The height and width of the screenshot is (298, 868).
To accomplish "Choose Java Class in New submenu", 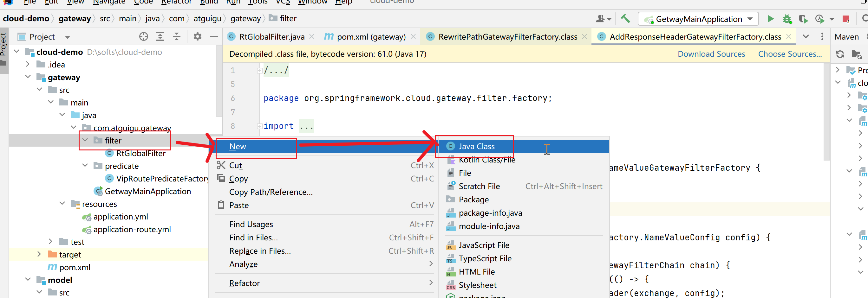I will click(x=524, y=146).
